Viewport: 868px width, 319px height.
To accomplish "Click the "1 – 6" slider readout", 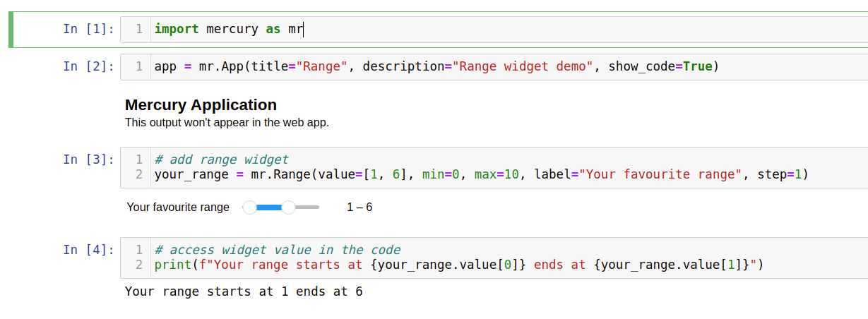I will click(x=359, y=207).
